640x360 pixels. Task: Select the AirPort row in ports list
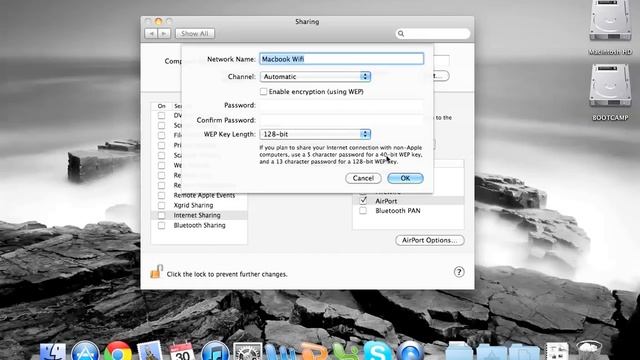(x=408, y=201)
